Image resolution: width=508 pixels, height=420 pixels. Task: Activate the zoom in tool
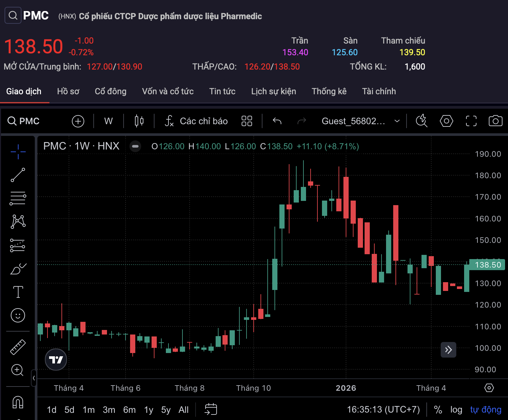click(x=17, y=370)
